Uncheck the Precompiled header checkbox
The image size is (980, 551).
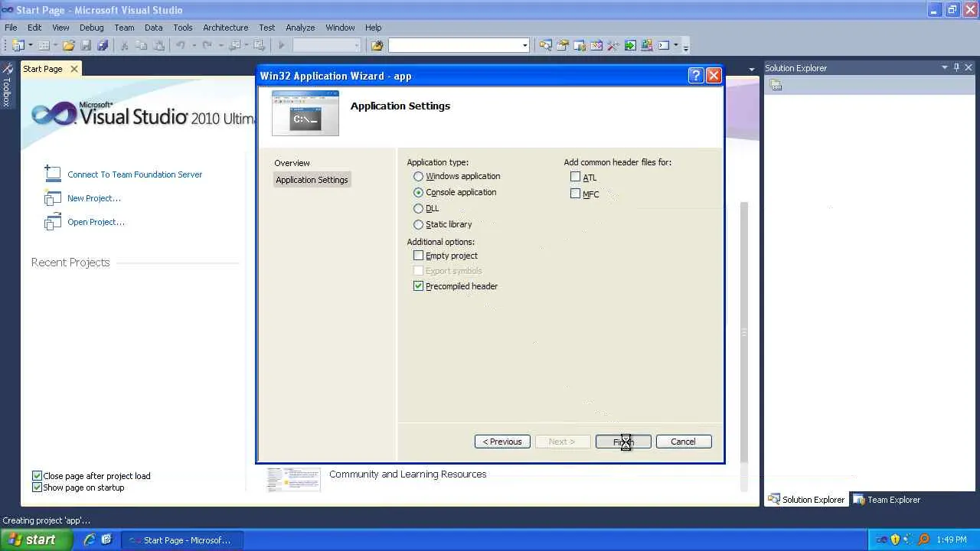tap(418, 286)
